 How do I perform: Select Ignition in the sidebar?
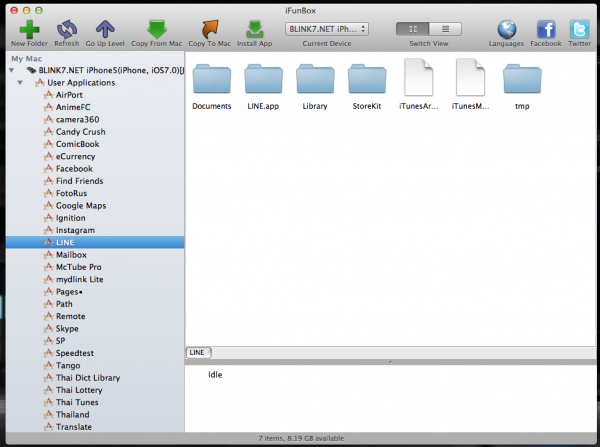[x=95, y=218]
